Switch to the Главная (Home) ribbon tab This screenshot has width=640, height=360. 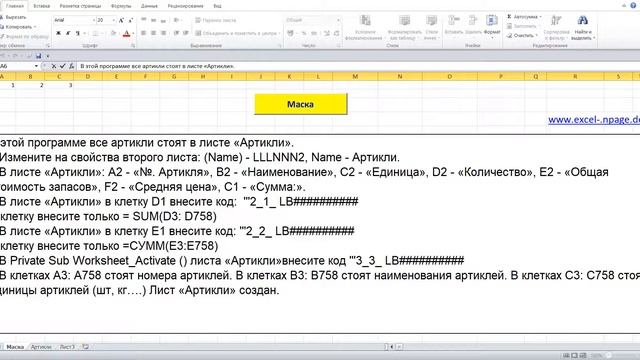pos(15,6)
